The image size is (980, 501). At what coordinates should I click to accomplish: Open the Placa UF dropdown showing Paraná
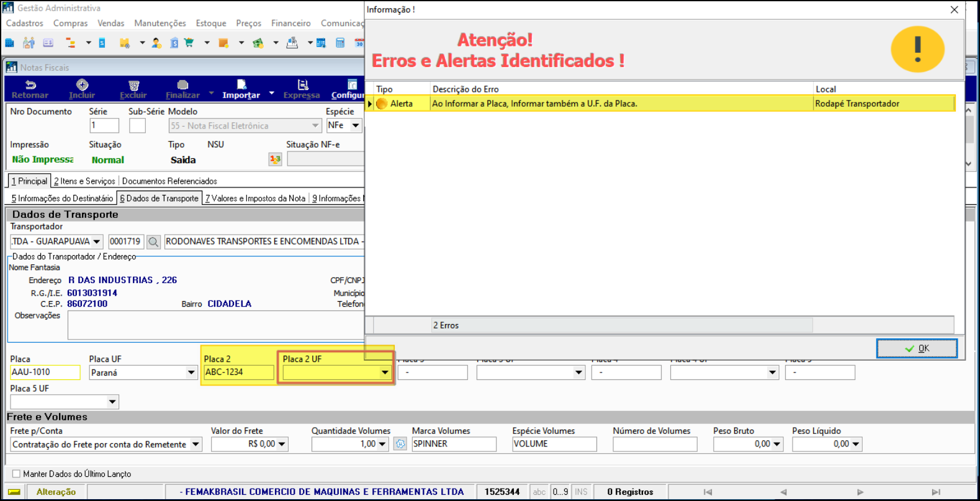191,372
